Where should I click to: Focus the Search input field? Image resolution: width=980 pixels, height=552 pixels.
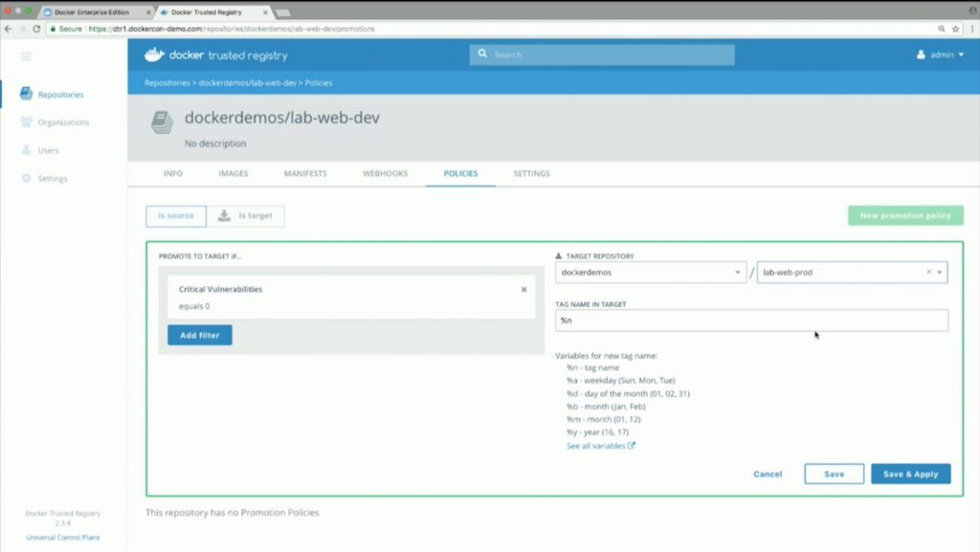point(602,55)
